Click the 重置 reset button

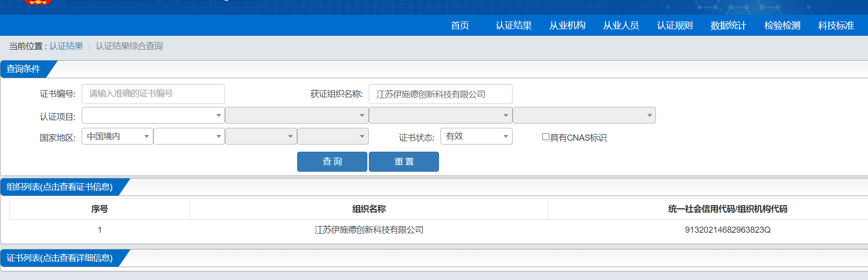tap(404, 162)
